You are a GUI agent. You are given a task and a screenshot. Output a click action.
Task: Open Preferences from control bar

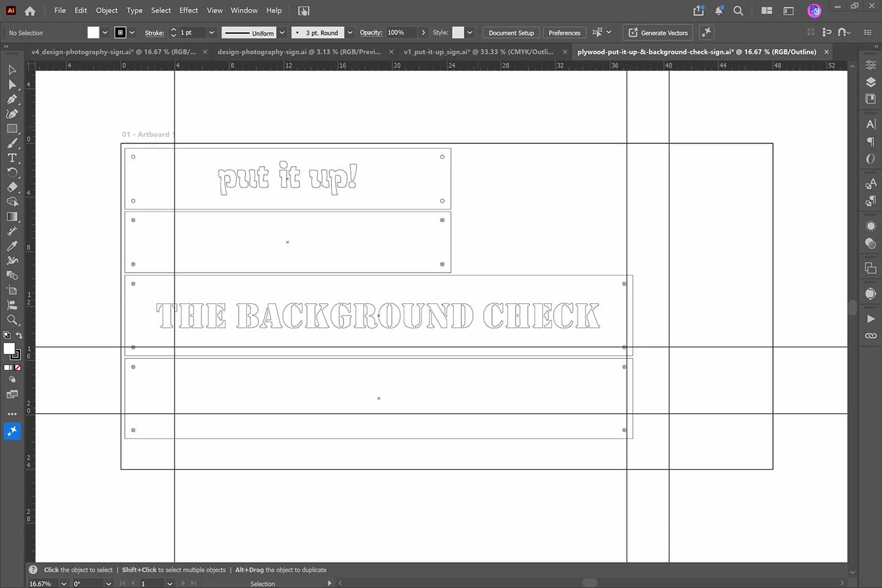(564, 32)
